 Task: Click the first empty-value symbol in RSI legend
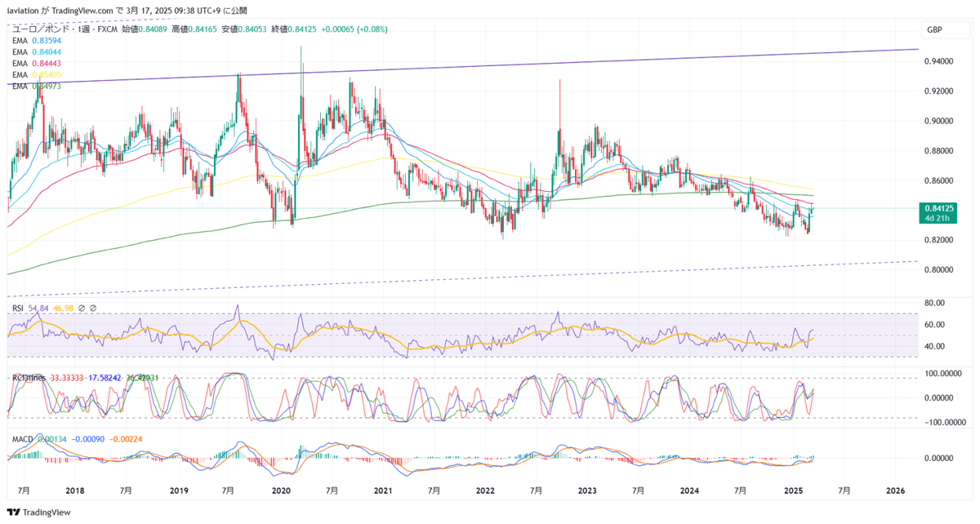click(82, 308)
